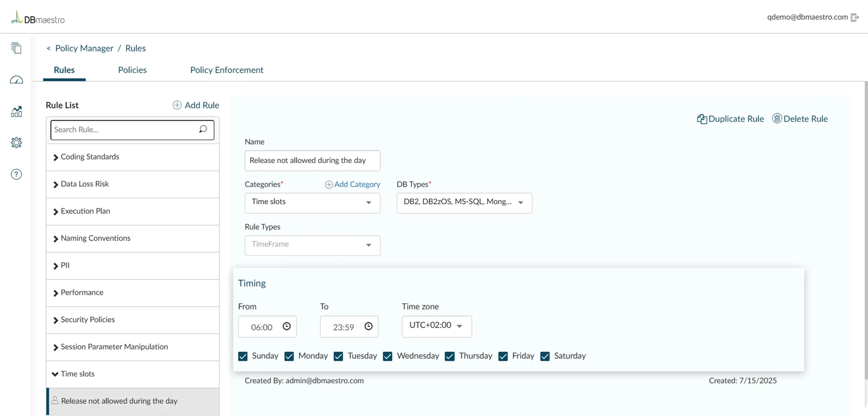Open the clock picker for To time
The width and height of the screenshot is (868, 416).
[369, 326]
